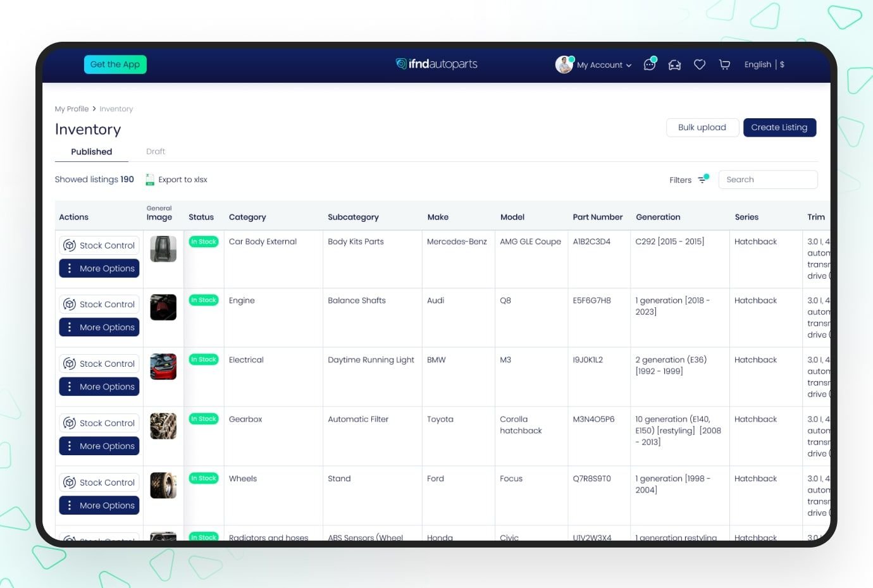Select the Balance Shafts subcategory cell
This screenshot has width=873, height=588.
click(x=357, y=300)
